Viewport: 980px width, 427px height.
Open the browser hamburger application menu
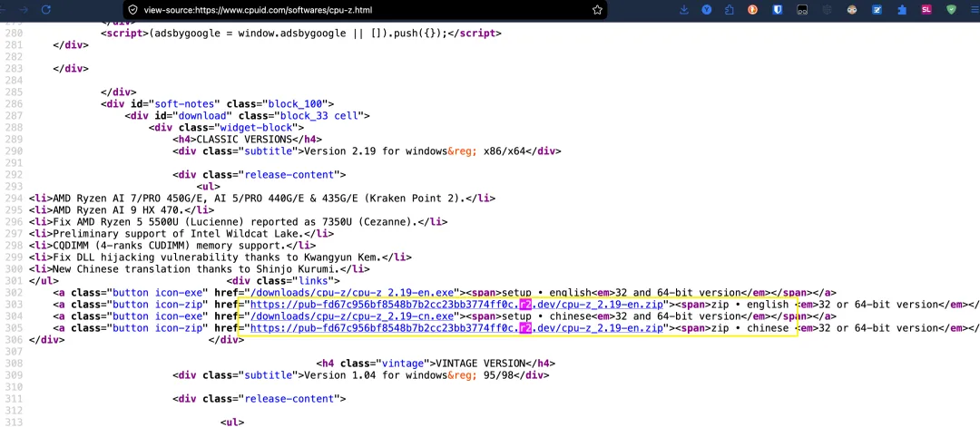[x=973, y=10]
